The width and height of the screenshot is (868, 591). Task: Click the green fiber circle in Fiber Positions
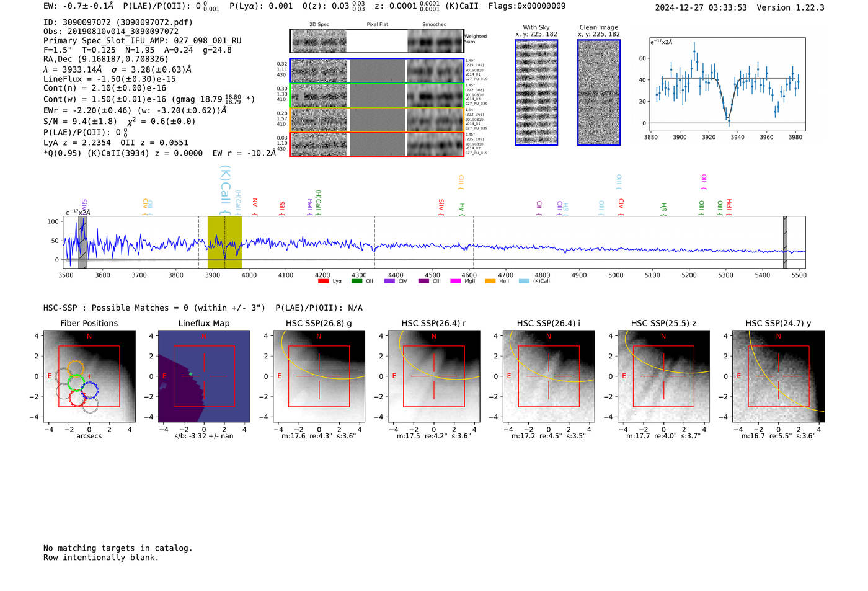point(76,383)
